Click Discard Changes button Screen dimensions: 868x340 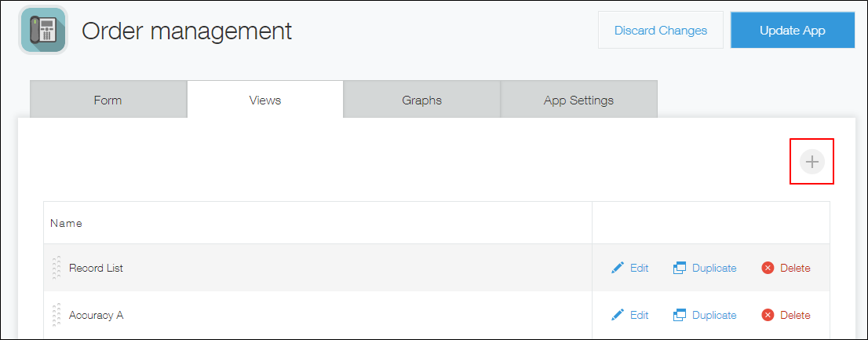pos(660,31)
